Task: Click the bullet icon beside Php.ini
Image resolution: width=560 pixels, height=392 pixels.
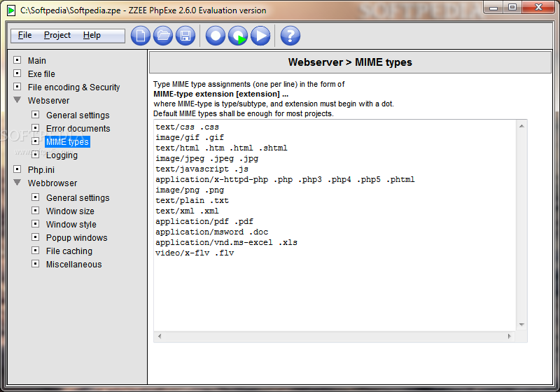Action: pos(17,169)
